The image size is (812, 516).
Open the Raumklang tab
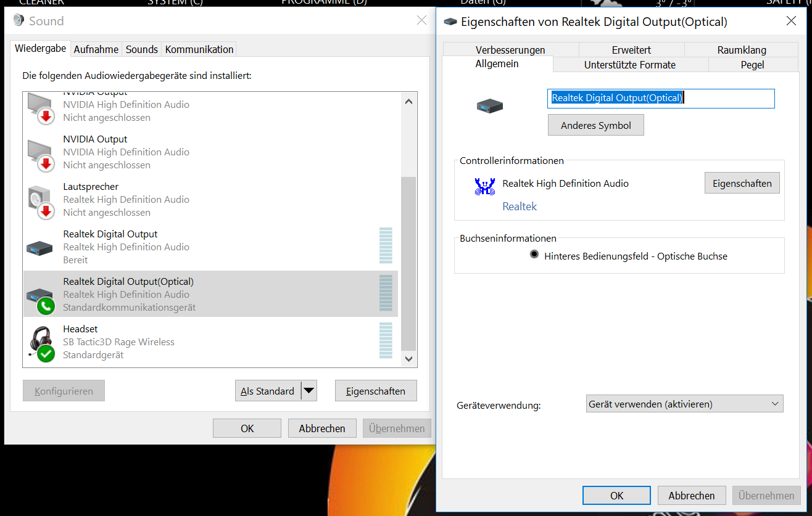(x=742, y=50)
